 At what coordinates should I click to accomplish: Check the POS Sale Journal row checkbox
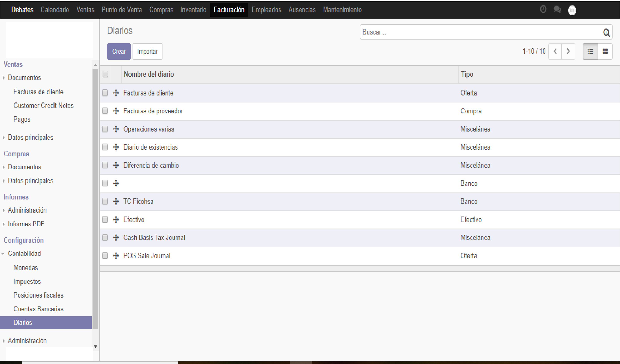coord(105,255)
